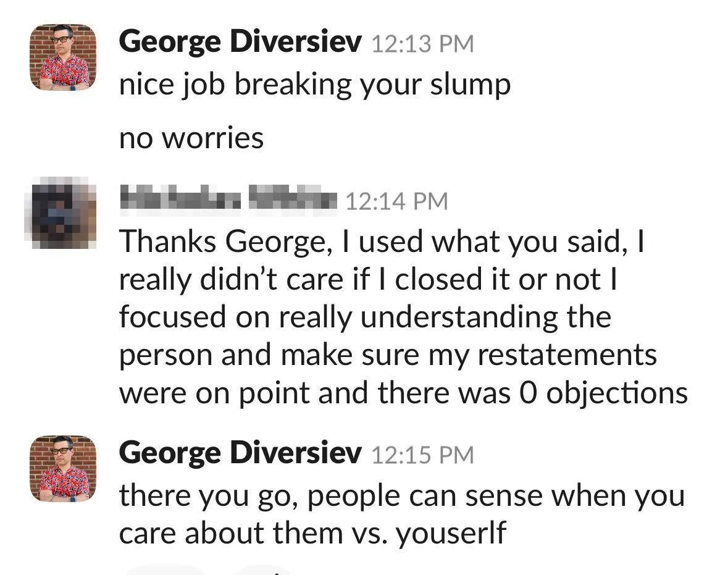Screen dimensions: 728x575
Task: Click George Diversiev name at 12:15 PM
Action: point(240,453)
